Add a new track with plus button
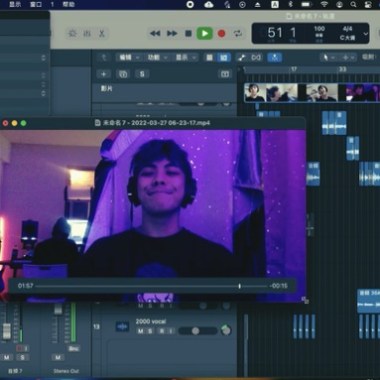The image size is (380, 380). pyautogui.click(x=104, y=74)
